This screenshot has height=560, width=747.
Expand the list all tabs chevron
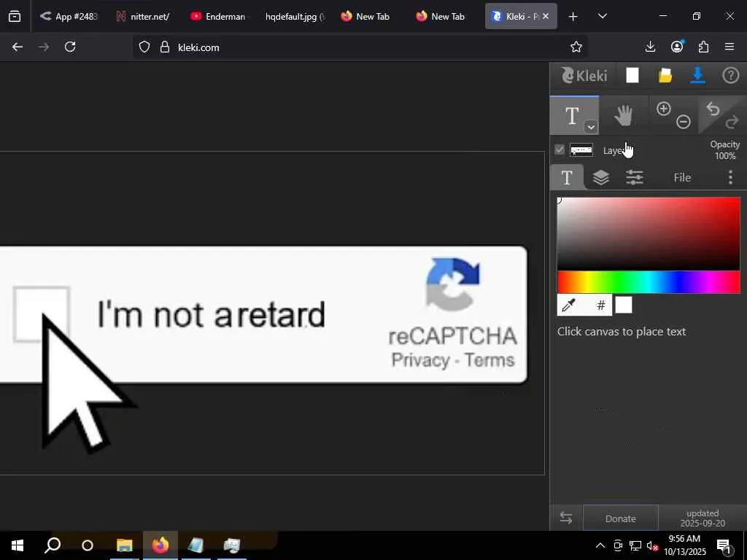[602, 16]
